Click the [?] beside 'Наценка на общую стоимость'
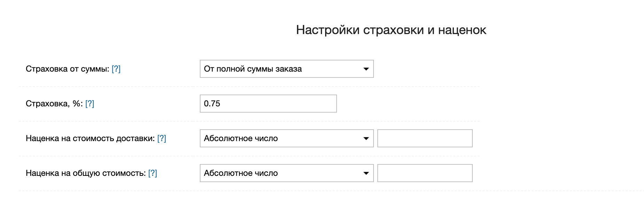The height and width of the screenshot is (212, 644). (x=152, y=173)
